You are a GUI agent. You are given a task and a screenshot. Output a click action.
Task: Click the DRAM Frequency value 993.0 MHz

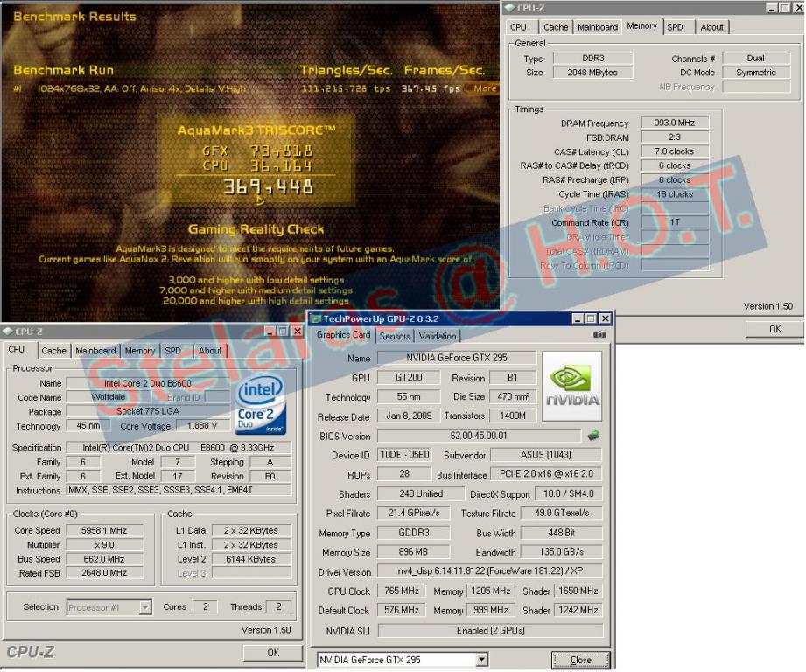[x=675, y=122]
